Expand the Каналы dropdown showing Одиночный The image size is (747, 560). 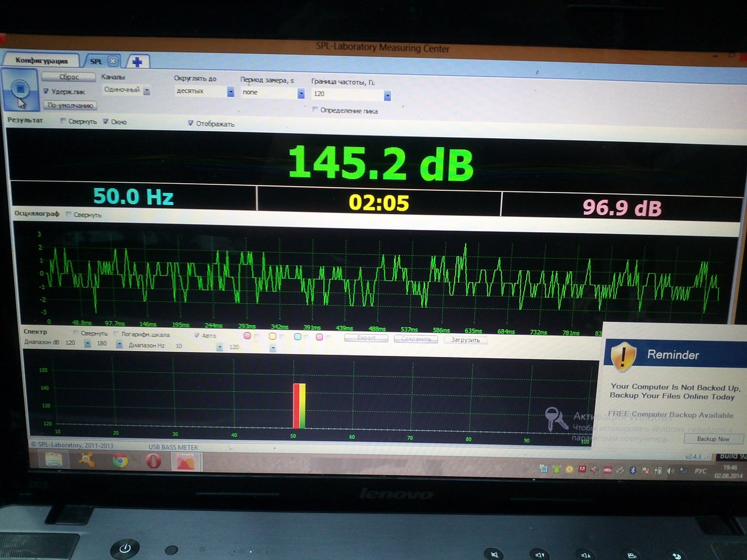pyautogui.click(x=146, y=90)
